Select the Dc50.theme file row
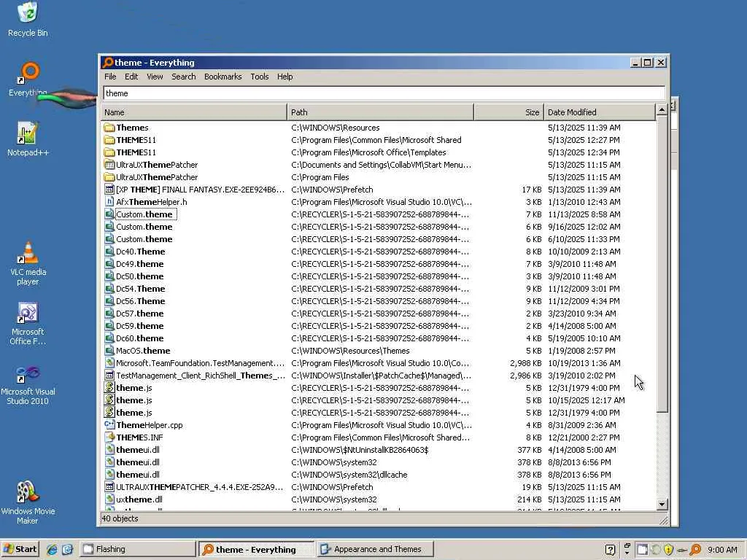Image resolution: width=747 pixels, height=560 pixels. tap(379, 276)
